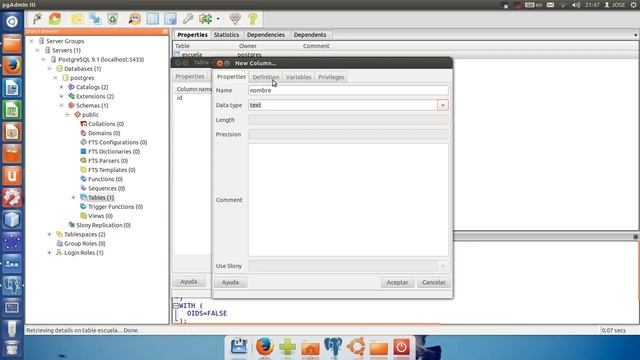Select Sequences (0) in the object tree
Screen dimensions: 640x360
click(x=106, y=188)
